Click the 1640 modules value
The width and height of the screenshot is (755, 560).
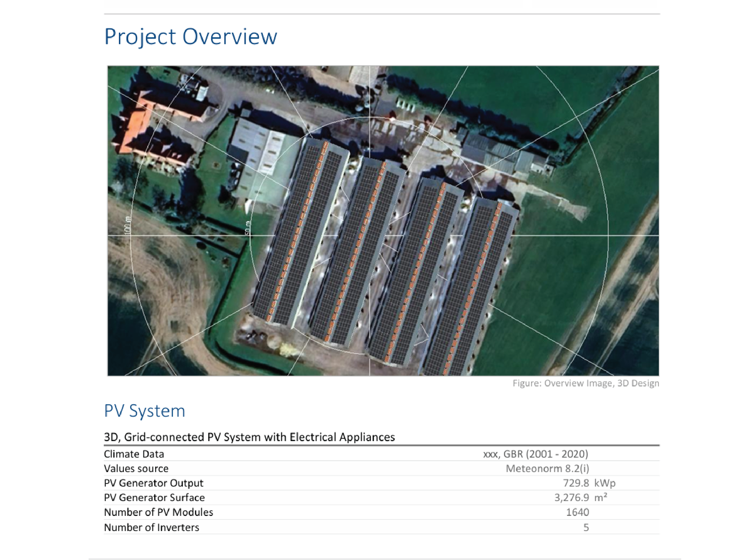pyautogui.click(x=577, y=512)
